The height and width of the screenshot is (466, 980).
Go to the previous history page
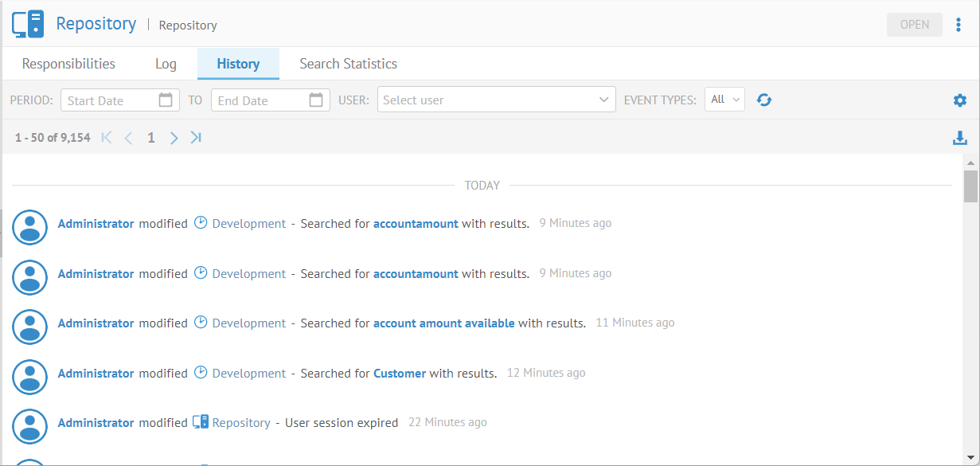[x=128, y=138]
